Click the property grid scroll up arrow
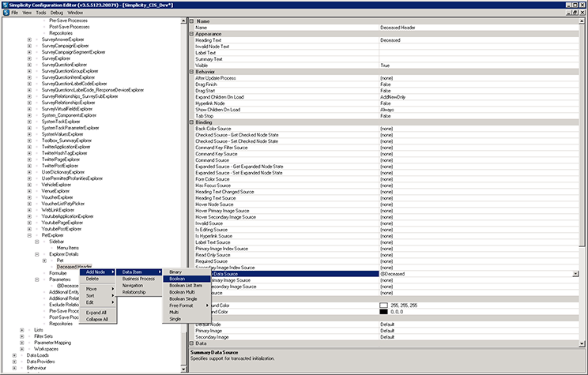 (x=582, y=21)
